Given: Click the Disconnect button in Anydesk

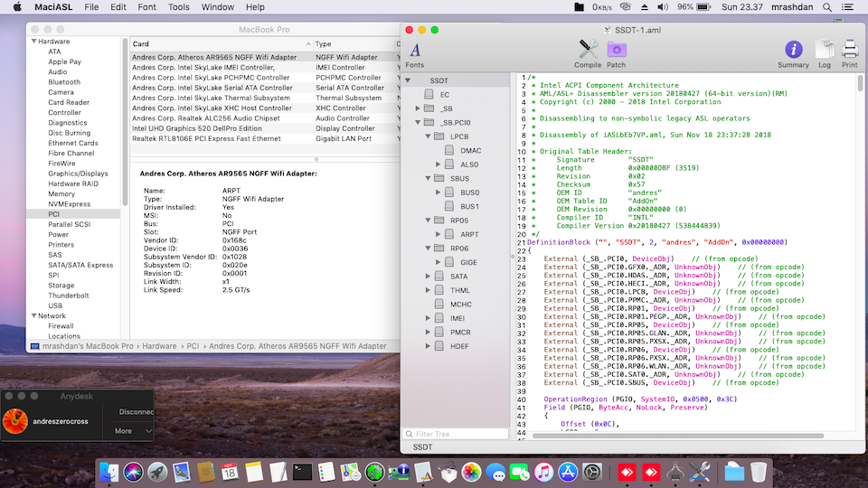Looking at the screenshot, I should (x=135, y=411).
